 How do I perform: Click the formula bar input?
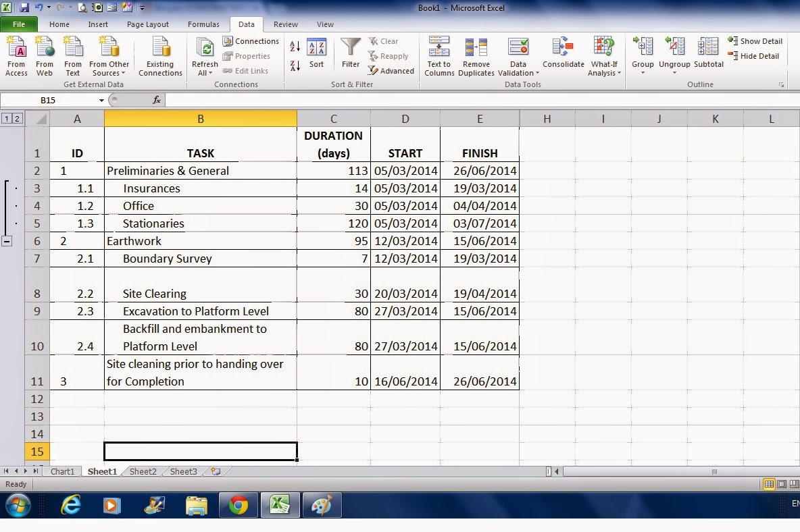482,101
